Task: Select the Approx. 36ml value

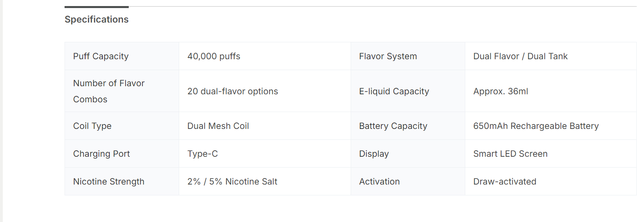Action: click(500, 91)
